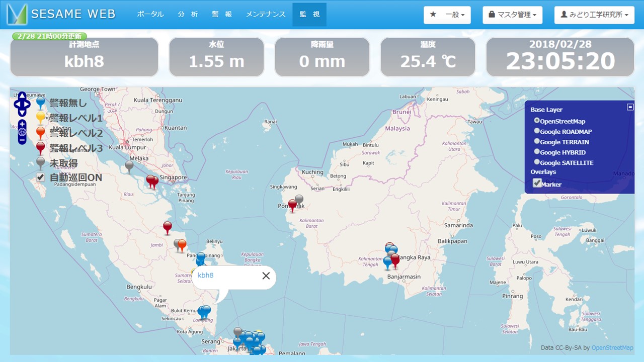The width and height of the screenshot is (644, 362).
Task: Select OpenStreetMap base layer
Action: (537, 121)
